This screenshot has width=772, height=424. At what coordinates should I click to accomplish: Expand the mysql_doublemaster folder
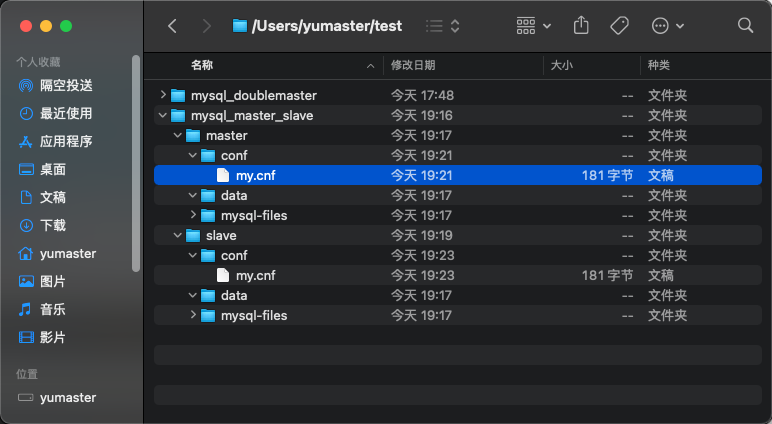tap(163, 96)
